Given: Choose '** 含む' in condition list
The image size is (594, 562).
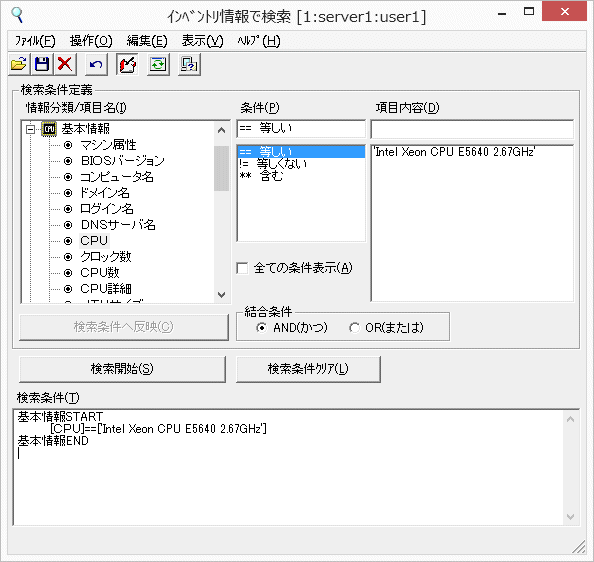Looking at the screenshot, I should 301,176.
